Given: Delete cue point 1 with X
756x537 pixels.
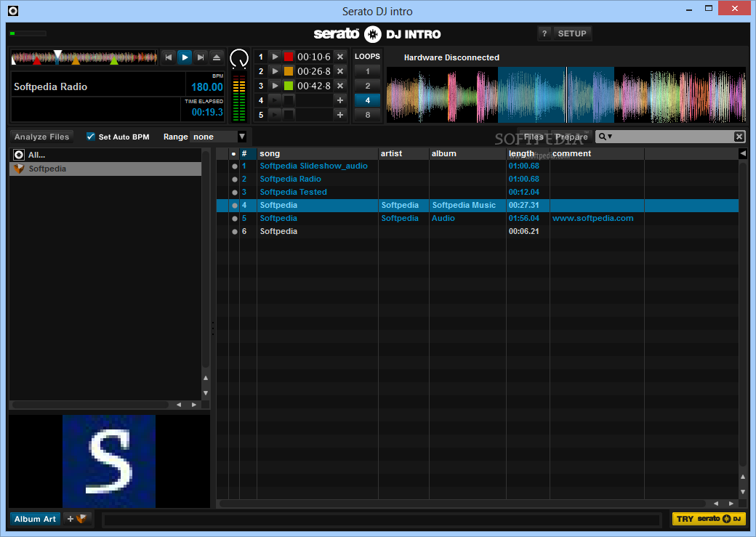Looking at the screenshot, I should (x=340, y=57).
